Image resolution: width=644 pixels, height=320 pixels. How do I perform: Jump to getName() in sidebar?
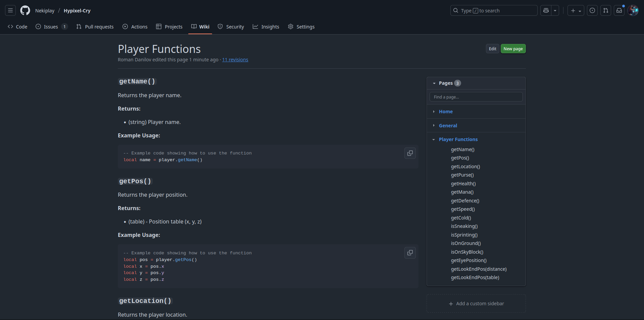point(462,149)
